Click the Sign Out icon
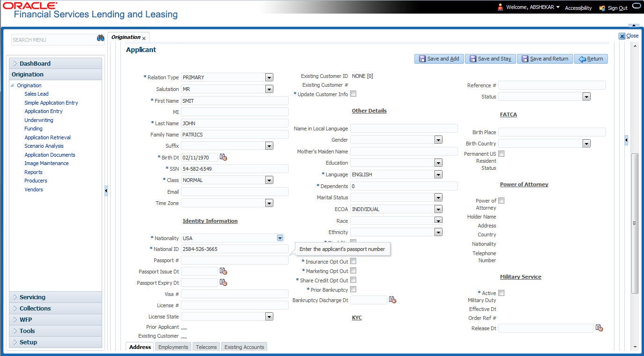644x356 pixels. (602, 8)
